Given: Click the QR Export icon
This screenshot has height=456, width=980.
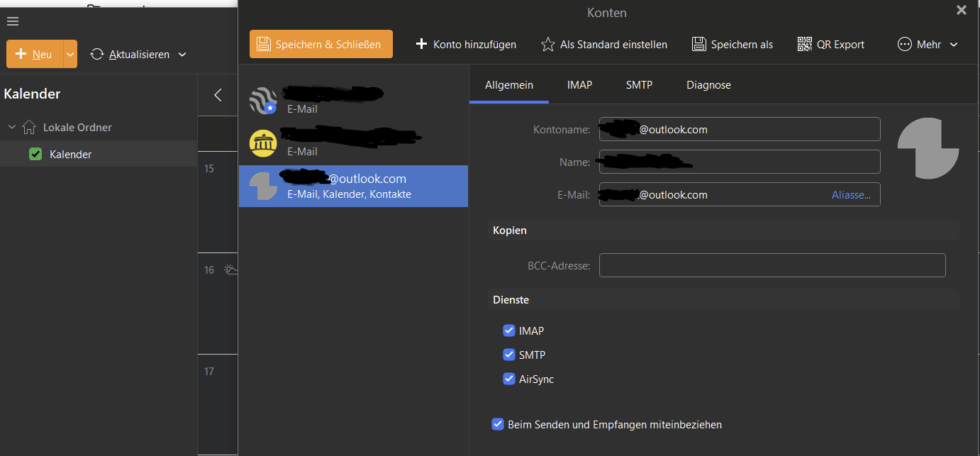Looking at the screenshot, I should [804, 44].
